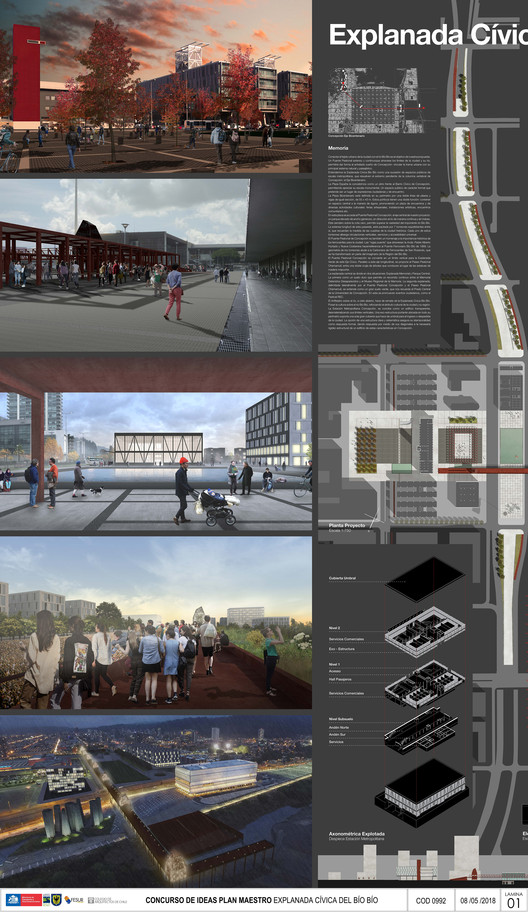
Task: Click the Colegio de Arquitectos de Chile logo
Action: [106, 900]
